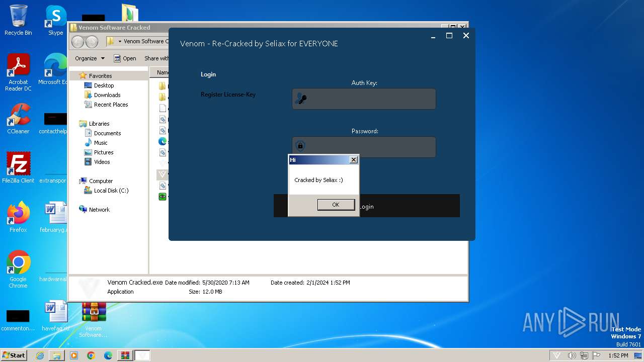Open Skype desktop shortcut

(55, 20)
